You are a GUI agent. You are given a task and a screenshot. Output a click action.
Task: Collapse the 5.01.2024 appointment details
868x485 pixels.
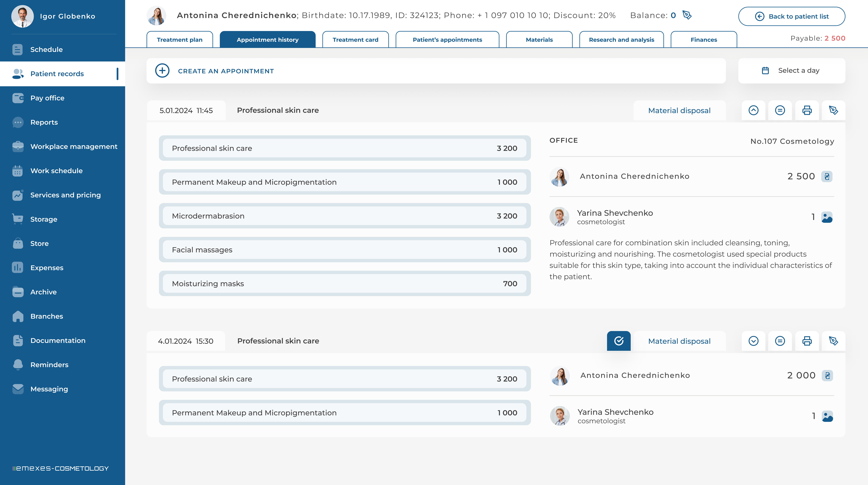click(x=753, y=110)
